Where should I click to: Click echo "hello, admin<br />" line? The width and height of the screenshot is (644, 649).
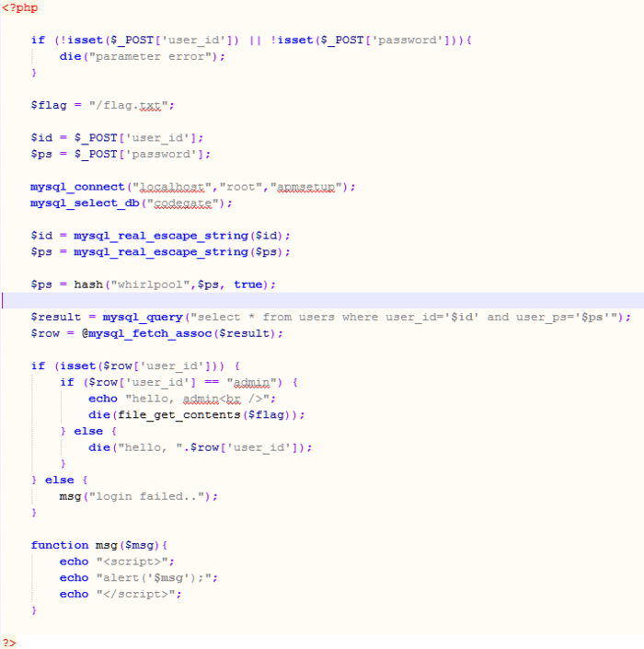tap(182, 399)
